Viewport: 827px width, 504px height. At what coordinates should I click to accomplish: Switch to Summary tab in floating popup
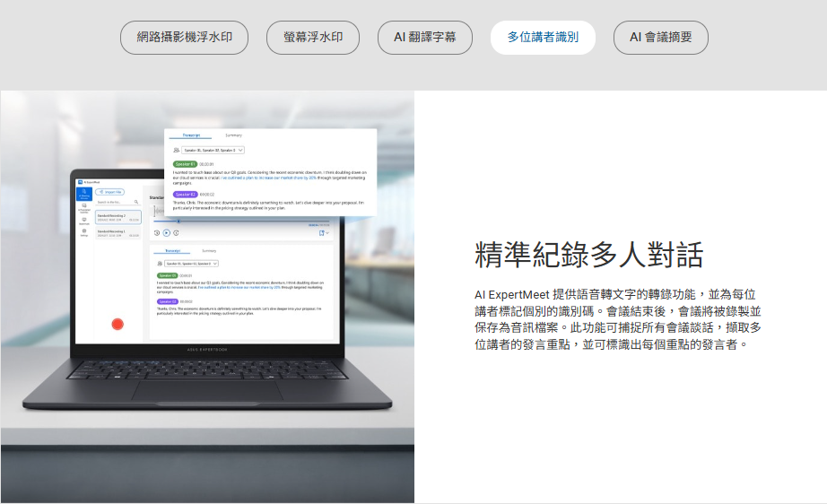pyautogui.click(x=233, y=135)
